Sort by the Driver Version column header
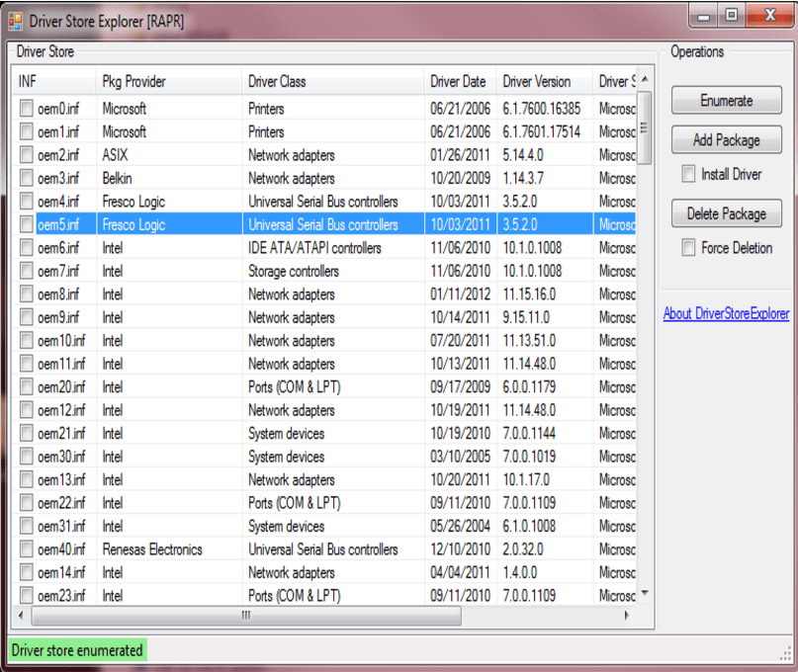This screenshot has height=672, width=798. pos(545,81)
